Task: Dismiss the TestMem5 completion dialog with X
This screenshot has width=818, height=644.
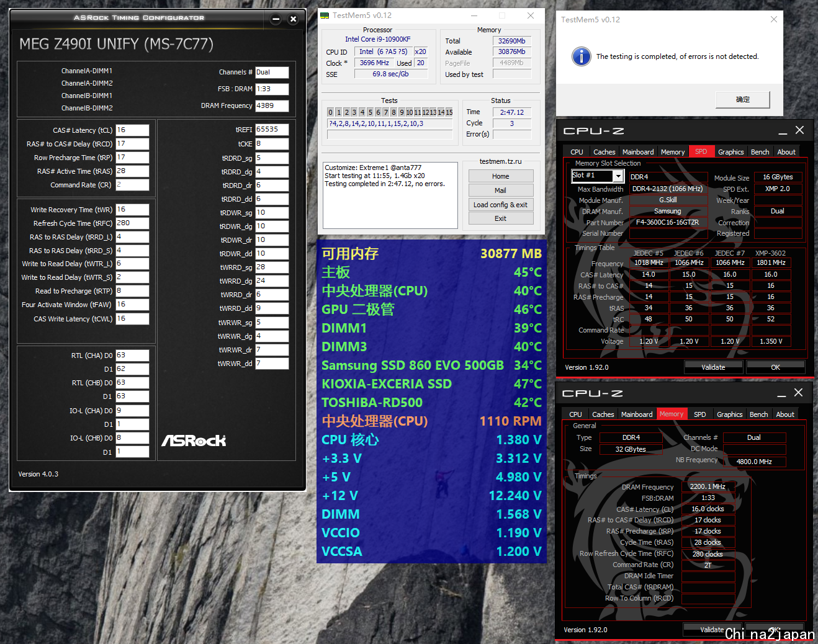Action: click(x=774, y=19)
